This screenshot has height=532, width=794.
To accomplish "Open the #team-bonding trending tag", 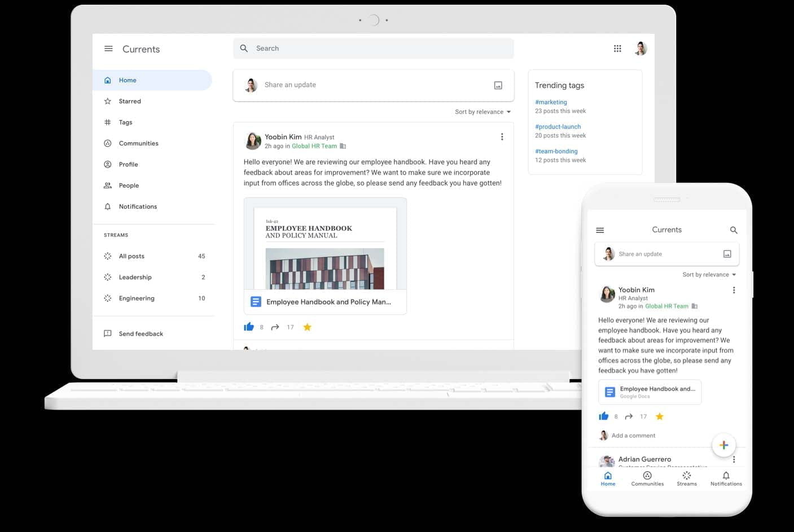I will pos(556,151).
